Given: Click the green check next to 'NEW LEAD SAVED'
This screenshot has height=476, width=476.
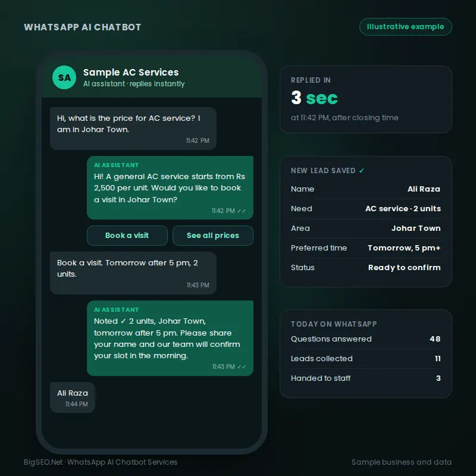Looking at the screenshot, I should click(x=361, y=171).
